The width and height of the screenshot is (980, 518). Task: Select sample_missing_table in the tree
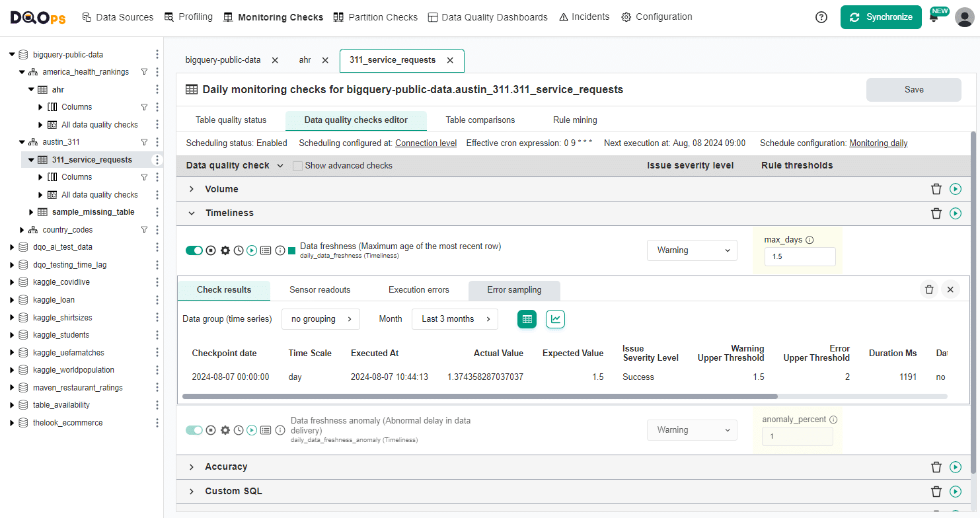pos(93,212)
